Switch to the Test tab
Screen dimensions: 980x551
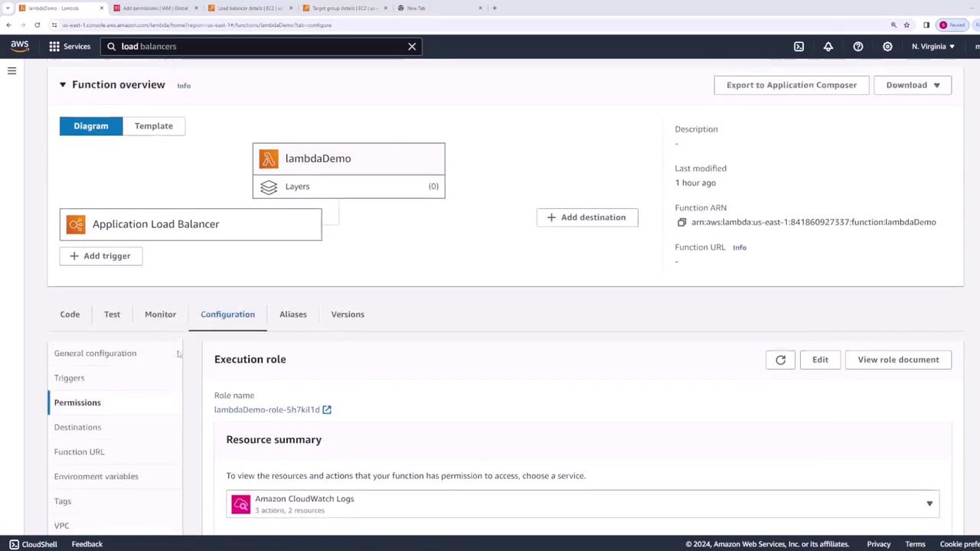tap(112, 315)
